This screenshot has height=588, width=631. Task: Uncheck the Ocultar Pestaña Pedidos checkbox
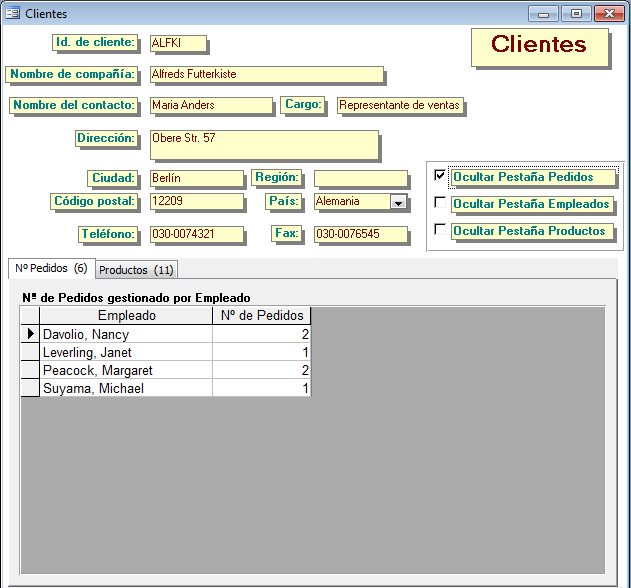[x=440, y=175]
